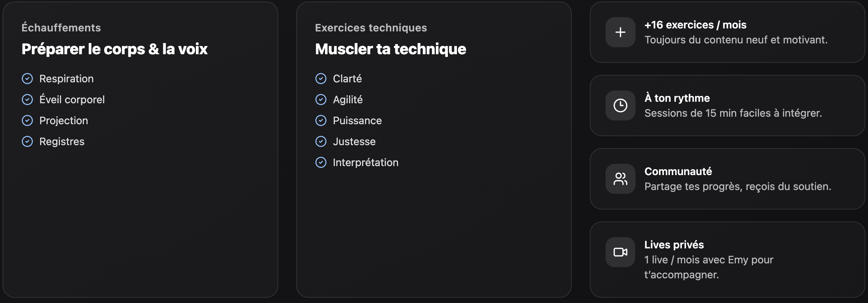
Task: Click the check icon beside Éveil corporel
Action: pos(27,100)
